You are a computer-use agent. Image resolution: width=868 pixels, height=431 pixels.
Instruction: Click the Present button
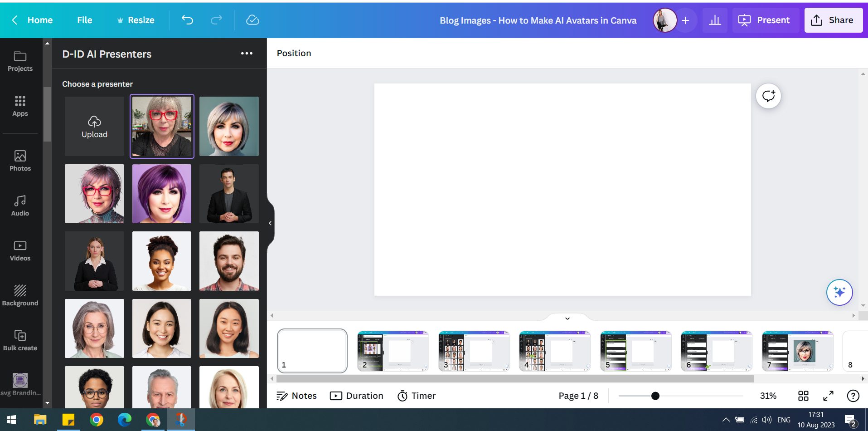click(x=765, y=20)
